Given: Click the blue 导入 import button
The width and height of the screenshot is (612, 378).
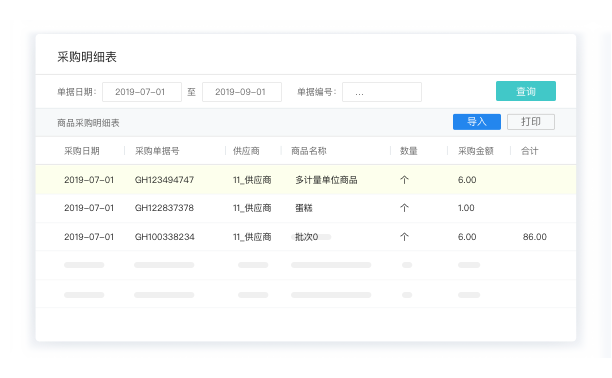Looking at the screenshot, I should tap(477, 122).
